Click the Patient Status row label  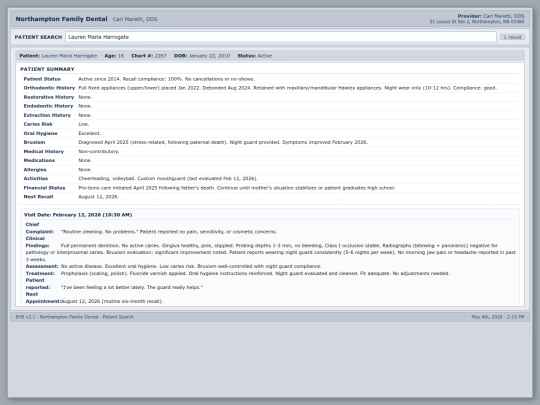click(x=42, y=79)
